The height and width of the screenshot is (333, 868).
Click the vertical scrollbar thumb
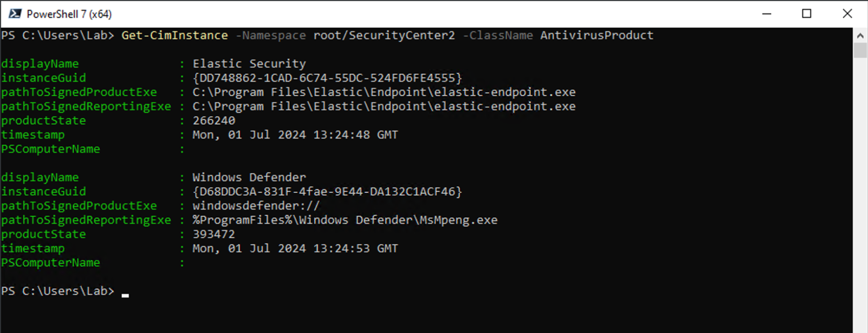pos(860,50)
